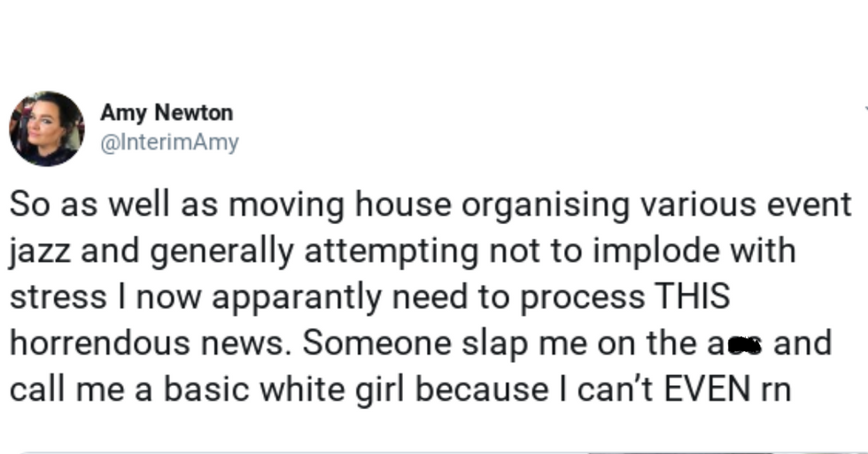Click the blacked-out censored word in tweet
The width and height of the screenshot is (868, 454).
point(745,346)
